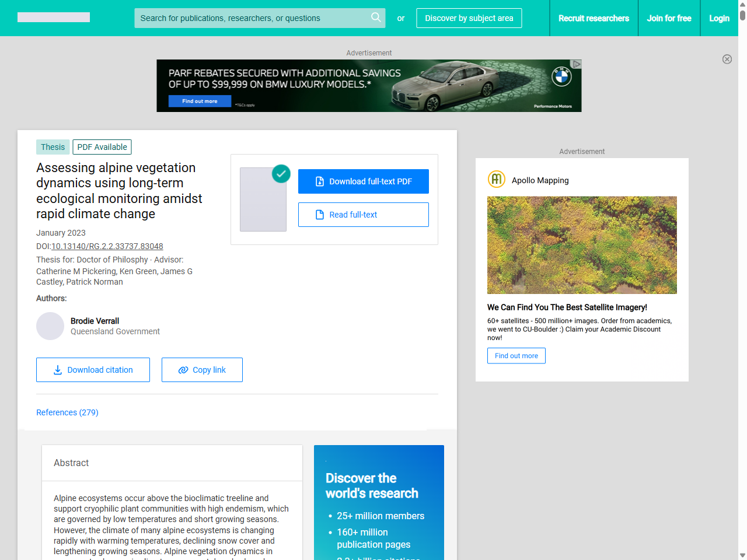
Task: Click the green checkmark on the PDF thumbnail
Action: [281, 174]
